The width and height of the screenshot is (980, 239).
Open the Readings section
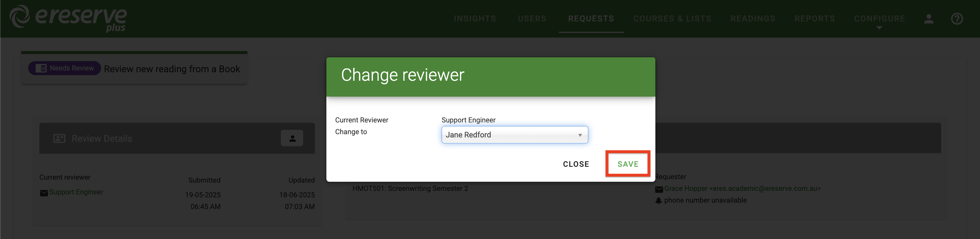753,18
